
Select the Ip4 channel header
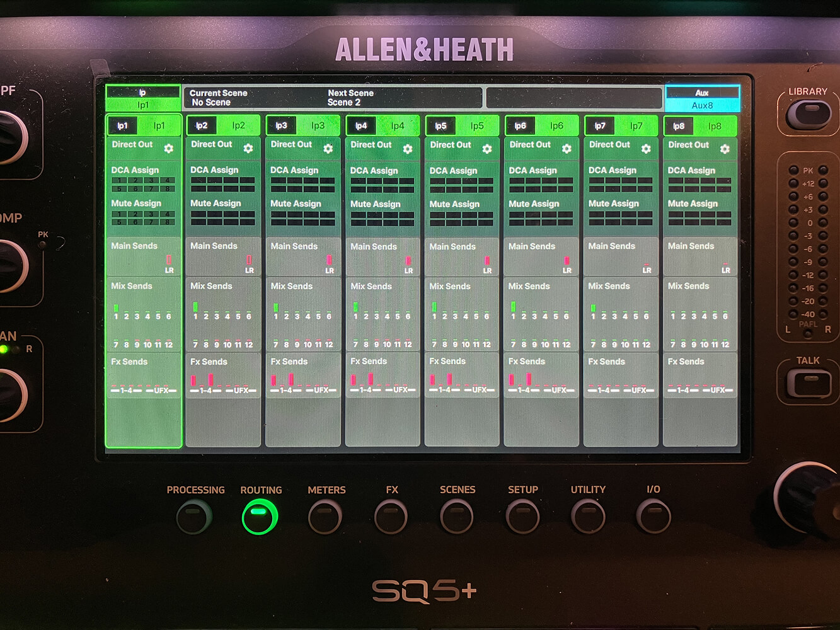[x=383, y=125]
